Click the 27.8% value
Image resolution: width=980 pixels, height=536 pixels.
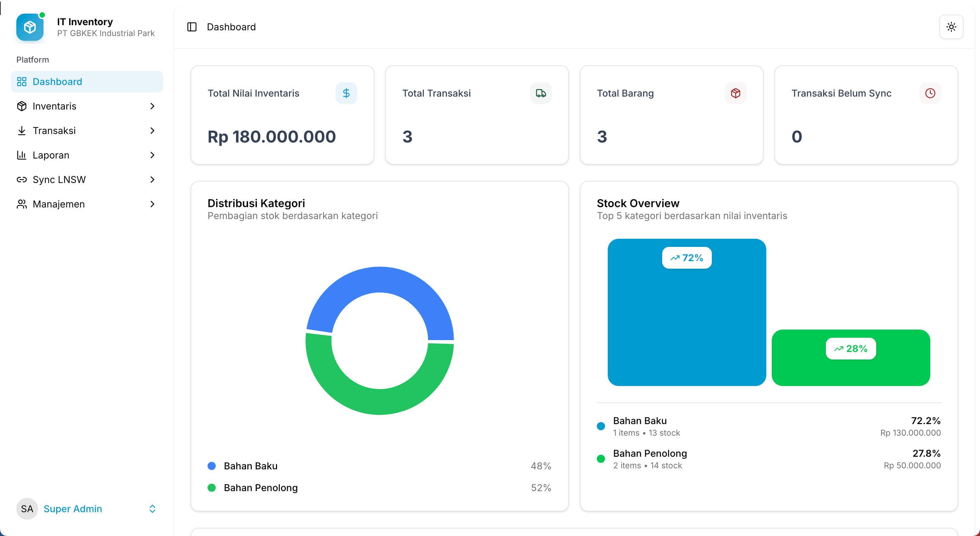[x=926, y=453]
